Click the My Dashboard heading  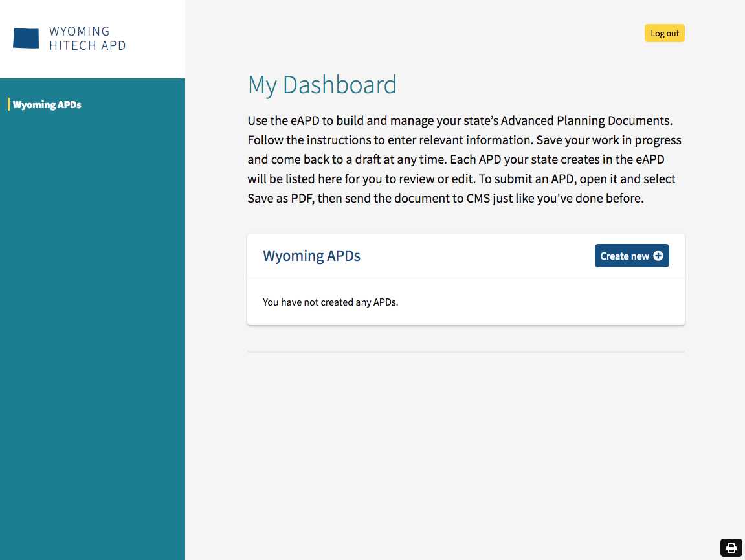[322, 84]
